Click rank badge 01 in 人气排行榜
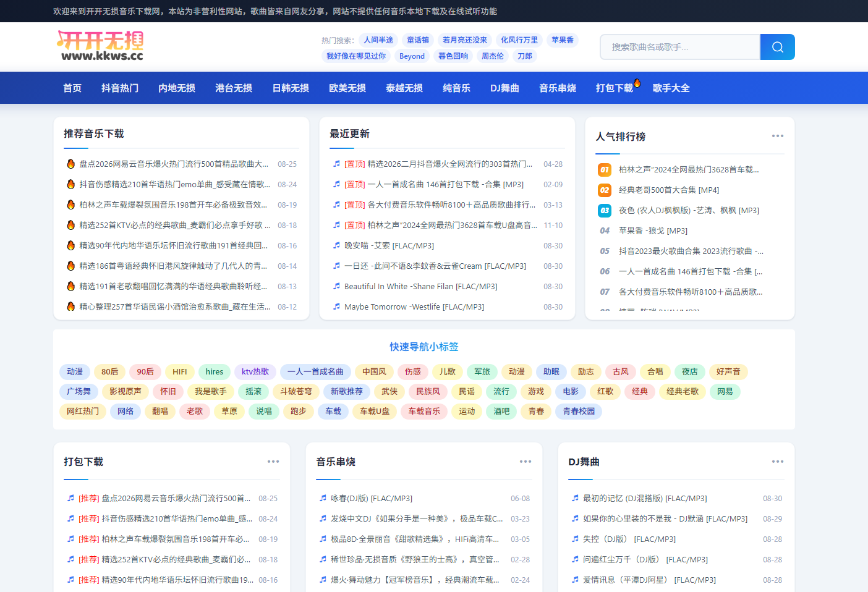The width and height of the screenshot is (868, 592). (x=605, y=169)
